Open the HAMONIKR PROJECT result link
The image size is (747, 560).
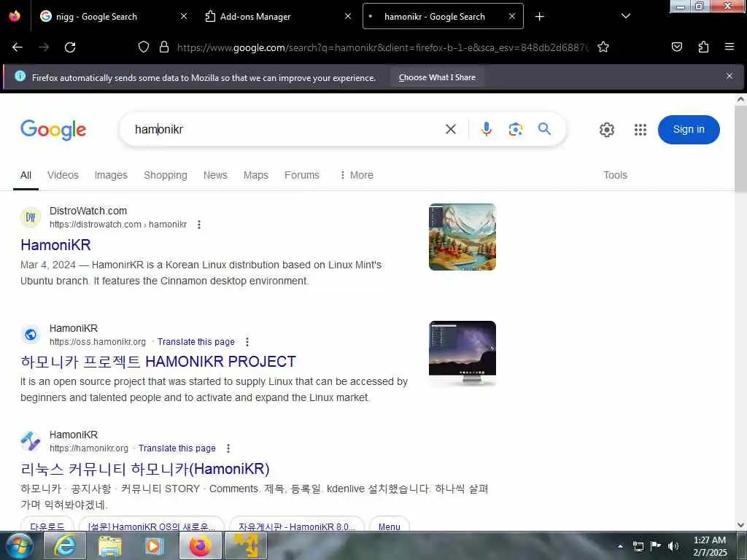[x=158, y=362]
